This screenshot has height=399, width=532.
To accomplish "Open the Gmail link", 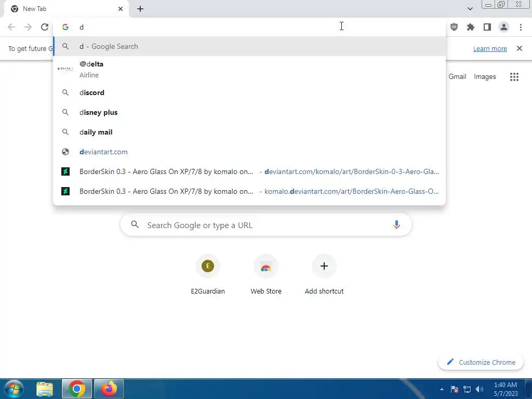I will tap(457, 77).
